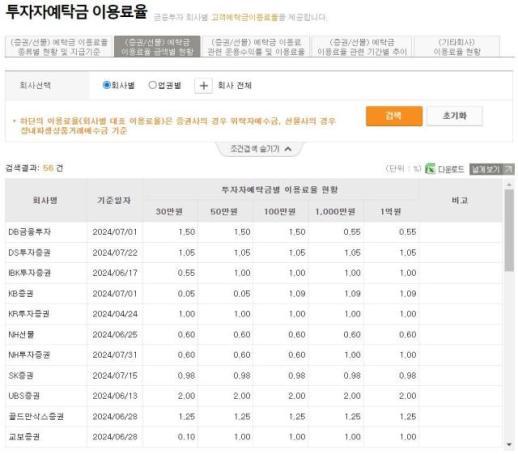Click the 고객예탁금이용료율 highlighted subtitle text

245,17
